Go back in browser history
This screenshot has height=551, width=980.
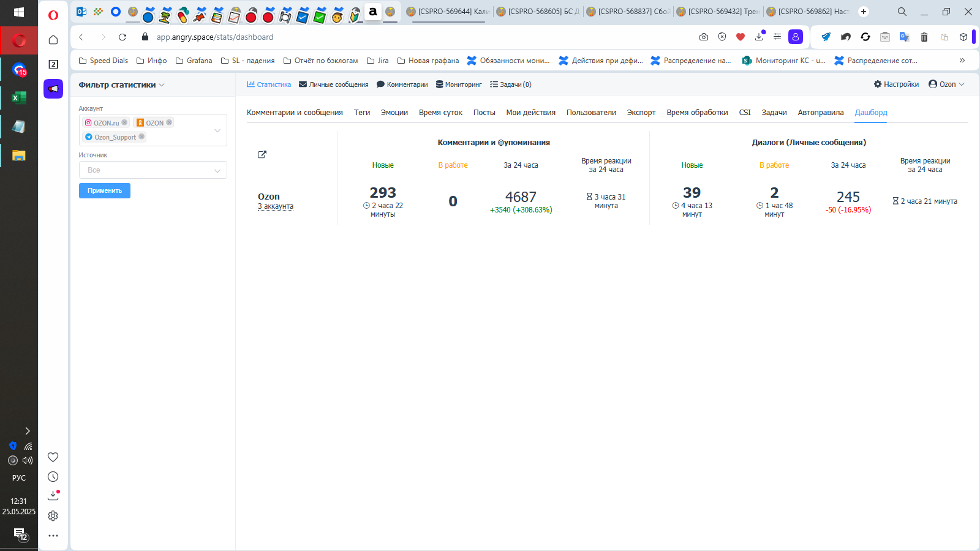coord(81,37)
